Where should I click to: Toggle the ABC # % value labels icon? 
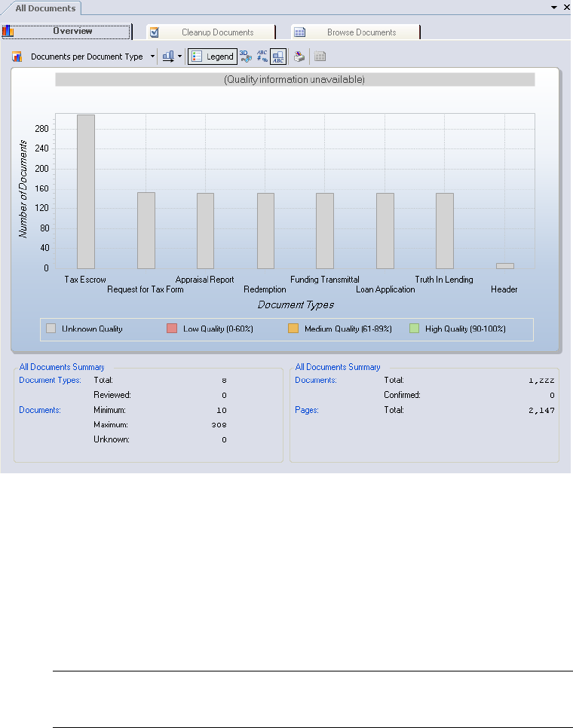(x=262, y=57)
